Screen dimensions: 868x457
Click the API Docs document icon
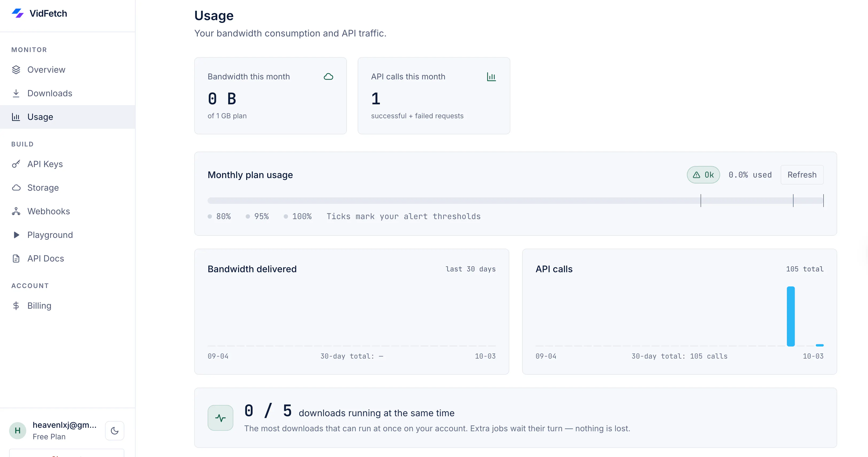(x=16, y=259)
